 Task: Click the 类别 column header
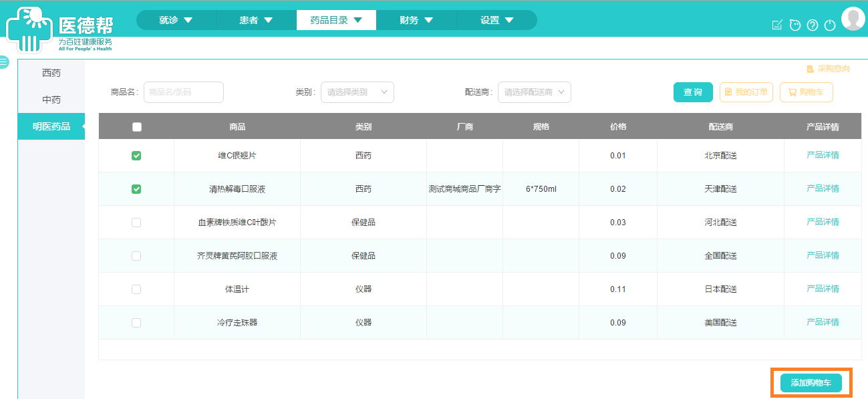364,127
